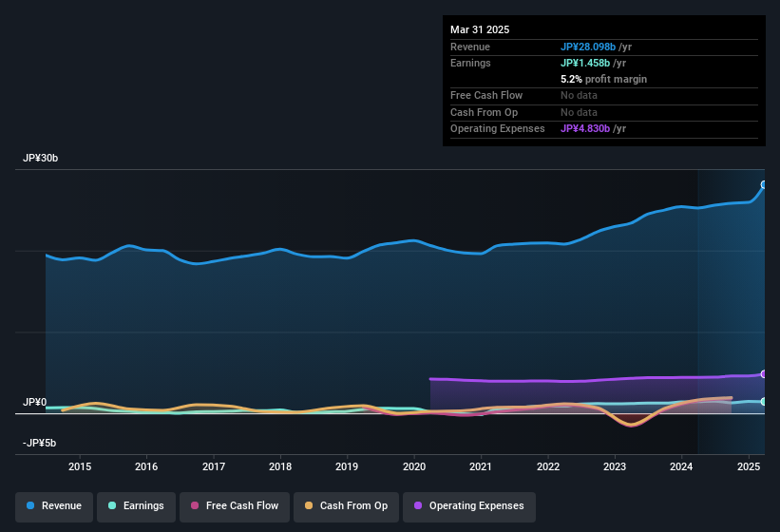Click the Earnings endpoint marker at 2025
780x532 pixels.
(x=764, y=401)
